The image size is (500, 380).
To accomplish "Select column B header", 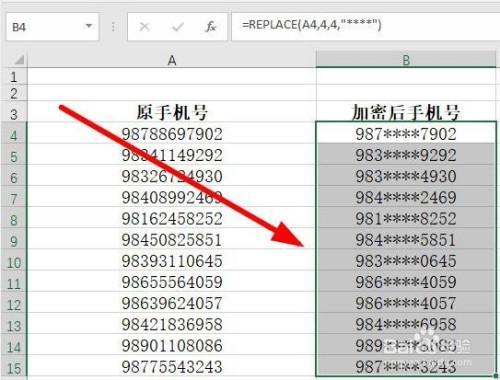I will (406, 60).
